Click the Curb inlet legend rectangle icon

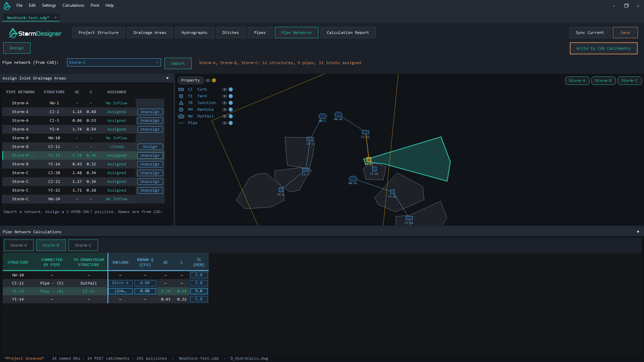(x=181, y=90)
